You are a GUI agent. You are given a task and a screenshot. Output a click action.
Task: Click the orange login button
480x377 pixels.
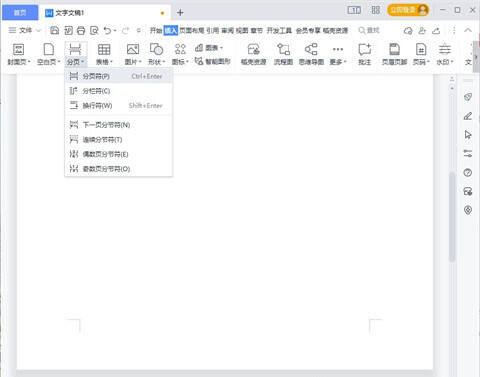tap(408, 10)
